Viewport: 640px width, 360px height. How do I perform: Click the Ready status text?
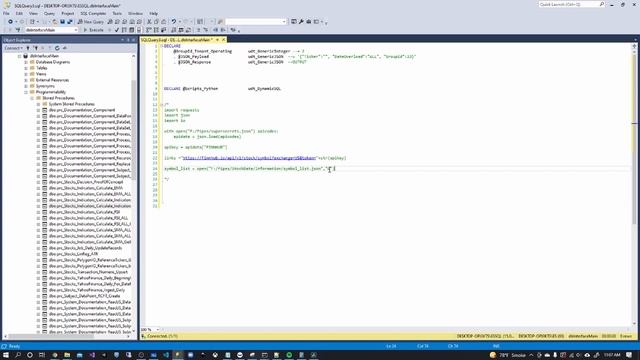coord(14,346)
